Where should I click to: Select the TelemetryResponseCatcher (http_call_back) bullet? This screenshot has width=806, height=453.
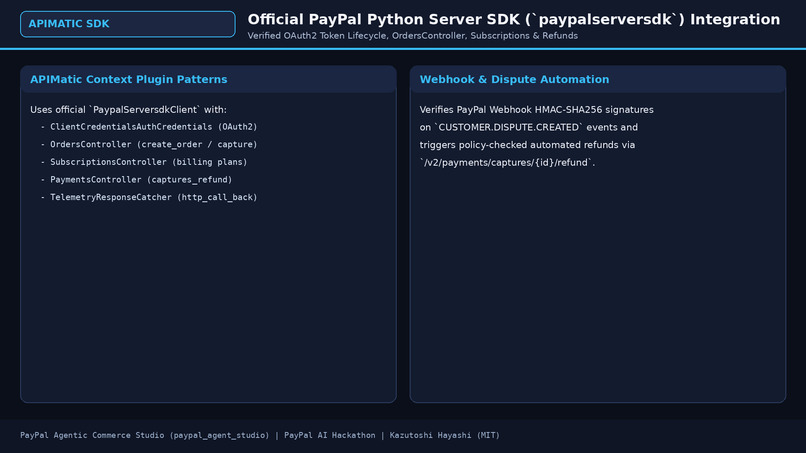pos(149,197)
